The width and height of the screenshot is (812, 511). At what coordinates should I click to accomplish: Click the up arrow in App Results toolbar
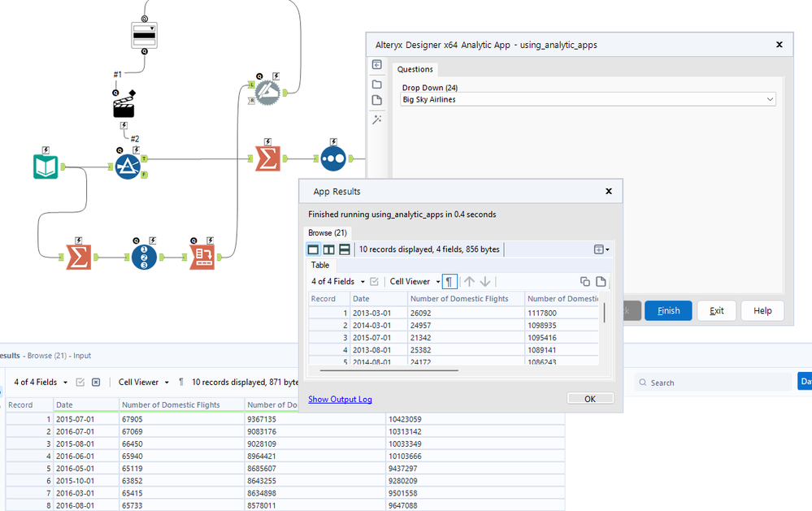tap(469, 282)
